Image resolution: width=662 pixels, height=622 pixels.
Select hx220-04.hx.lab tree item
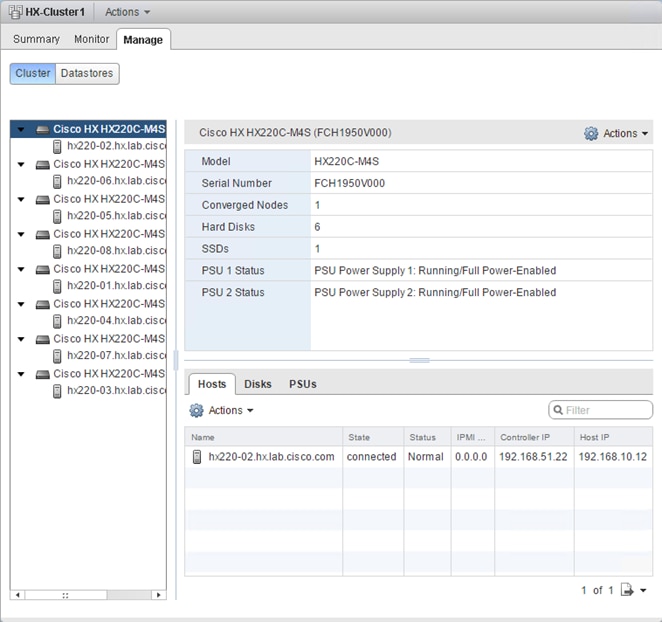coord(117,321)
